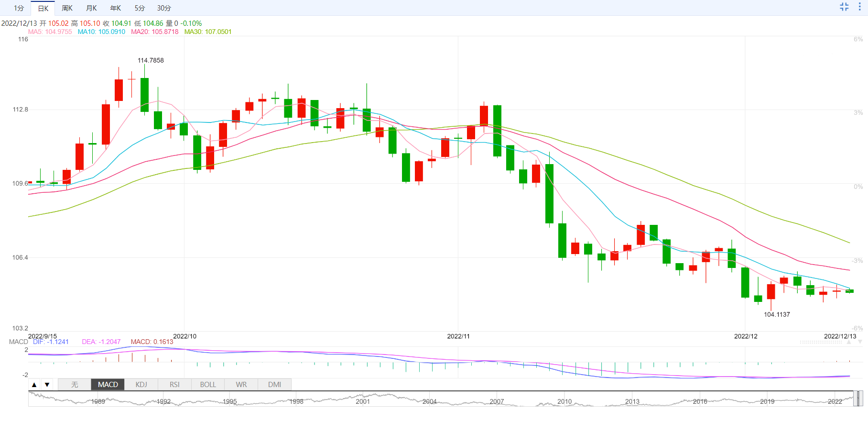
Task: Click the tall green candlestick labeled 114.7858
Action: click(x=144, y=95)
